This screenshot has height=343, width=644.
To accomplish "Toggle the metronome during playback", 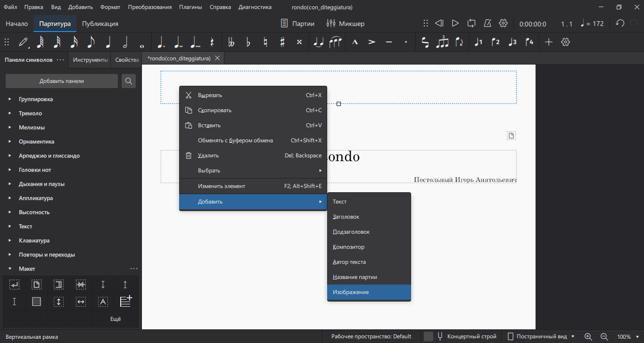I will (x=488, y=23).
